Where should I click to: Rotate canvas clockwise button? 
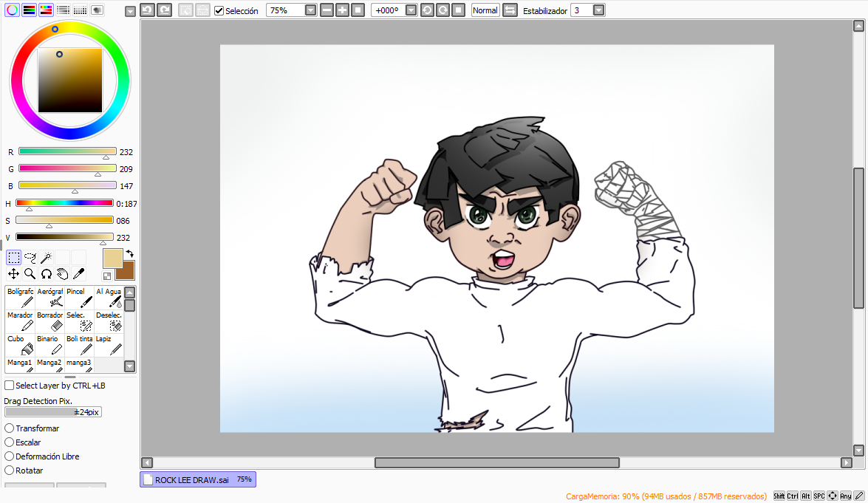tap(442, 10)
